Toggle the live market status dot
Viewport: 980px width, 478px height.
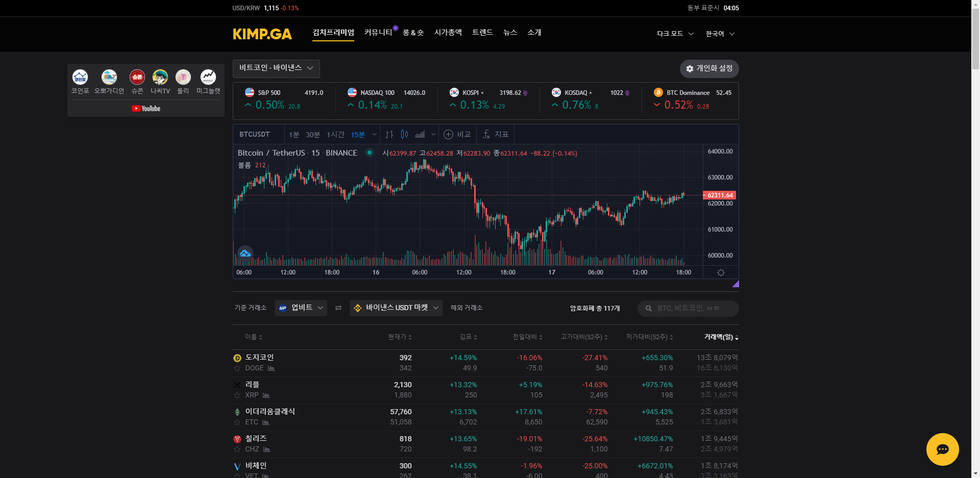pyautogui.click(x=369, y=153)
